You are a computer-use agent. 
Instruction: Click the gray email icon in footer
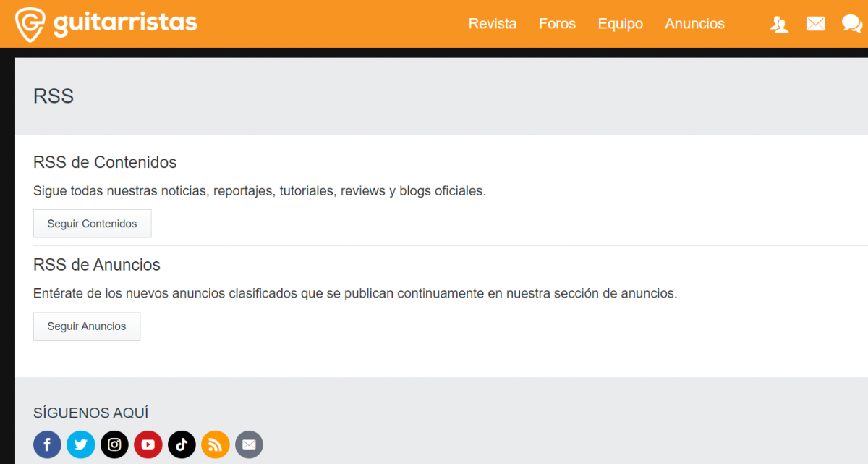[x=249, y=444]
